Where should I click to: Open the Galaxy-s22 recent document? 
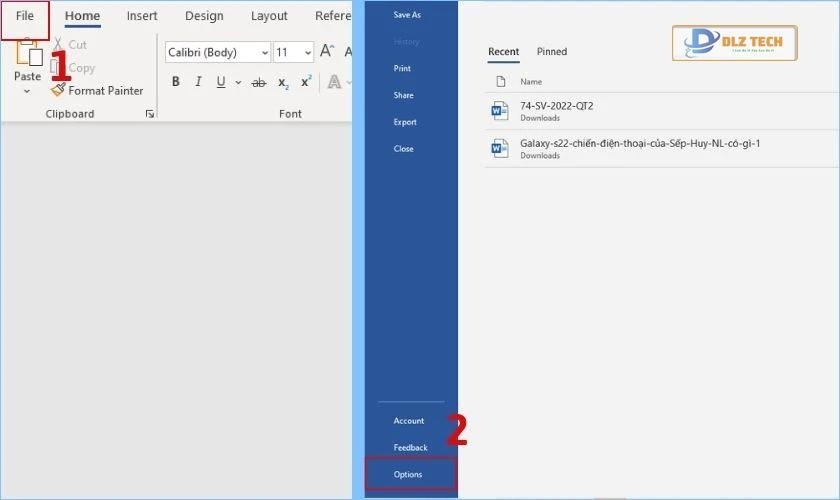[x=662, y=149]
